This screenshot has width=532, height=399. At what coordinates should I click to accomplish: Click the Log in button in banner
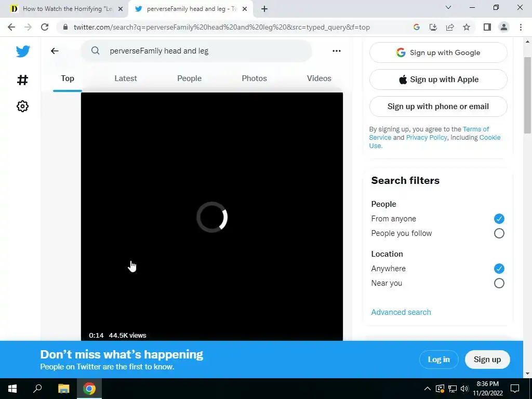click(x=438, y=360)
